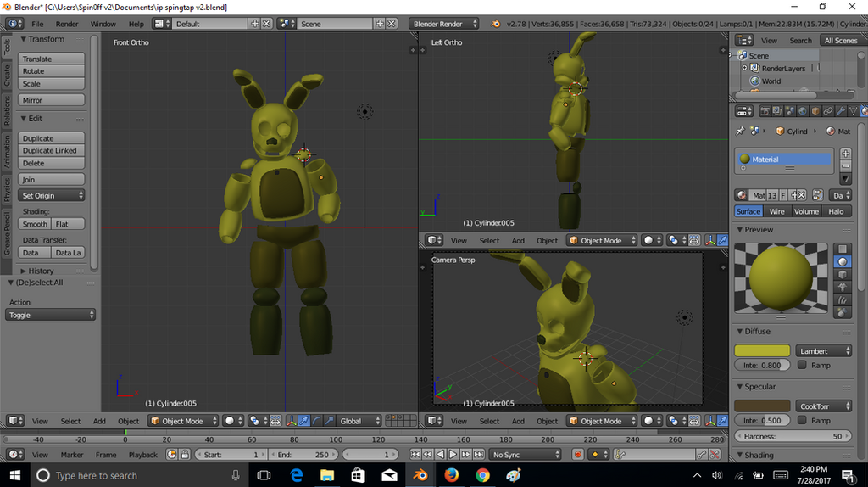Click the Mirror button
Viewport: 868px width, 487px height.
tap(51, 100)
